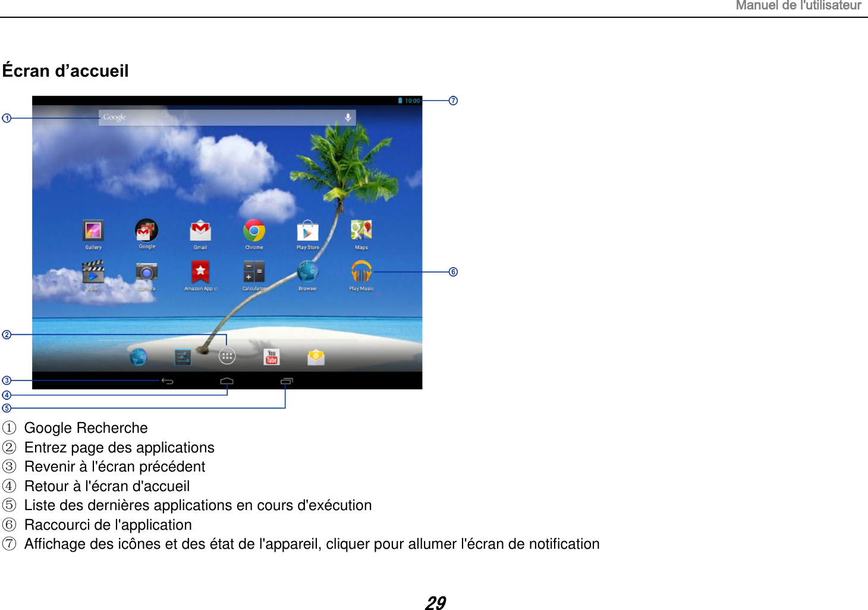The image size is (868, 610).
Task: Open Settings from the dock sliders icon
Action: coord(183,357)
